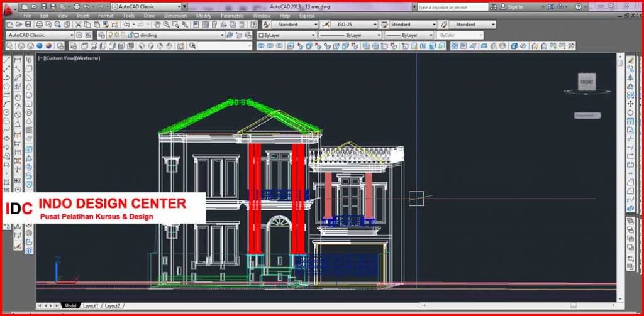Click the Sign In button

point(512,7)
